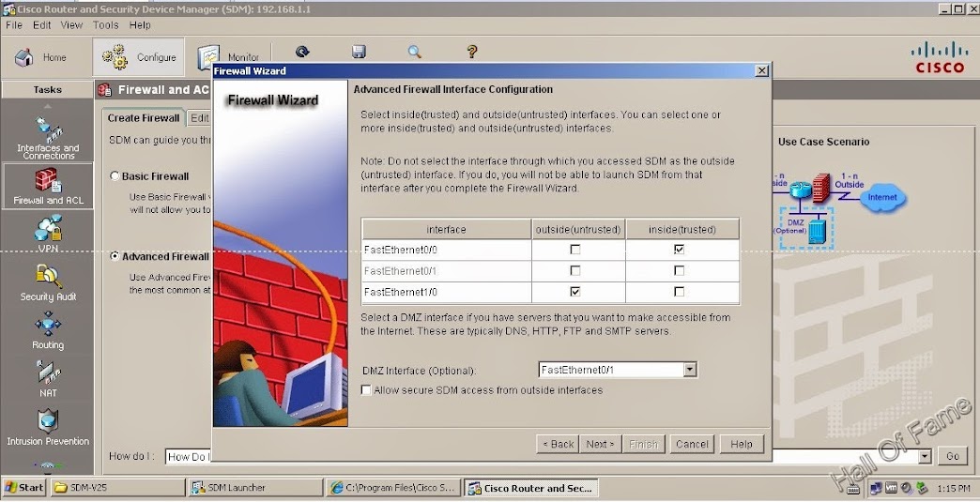980x502 pixels.
Task: Open the Home view
Action: 40,57
